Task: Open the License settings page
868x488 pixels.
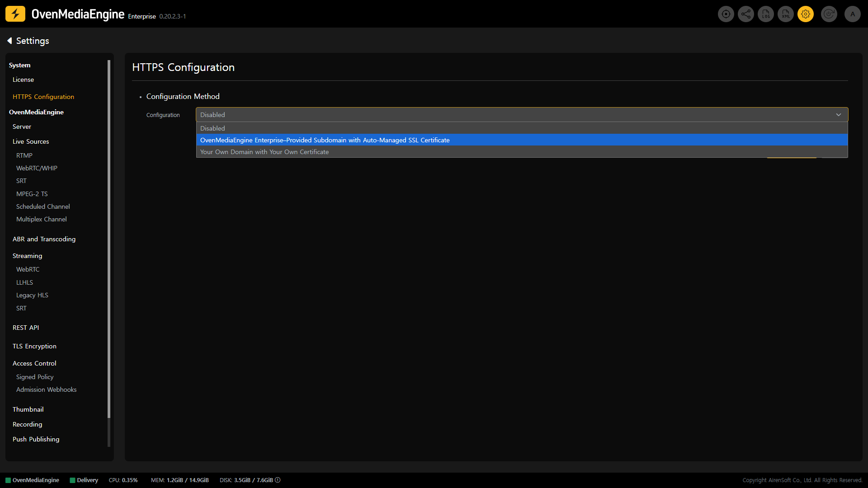Action: coord(23,80)
